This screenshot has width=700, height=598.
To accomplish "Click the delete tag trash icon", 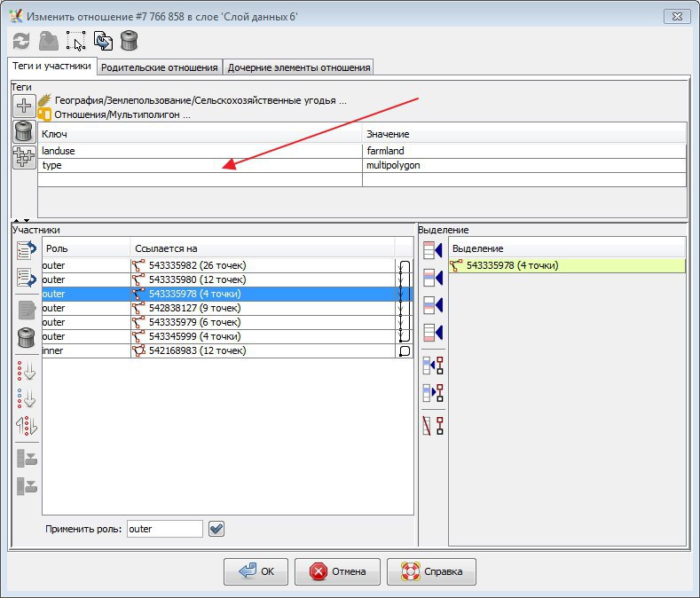I will (x=24, y=131).
